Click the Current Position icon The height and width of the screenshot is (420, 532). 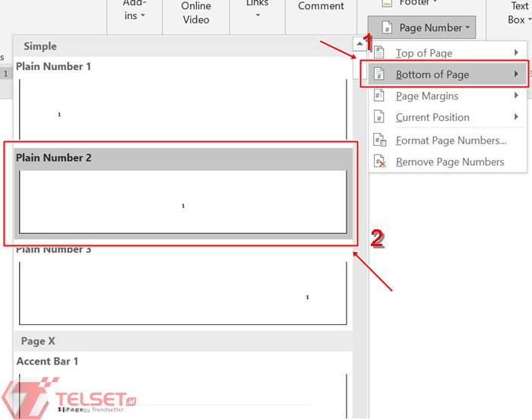point(379,117)
